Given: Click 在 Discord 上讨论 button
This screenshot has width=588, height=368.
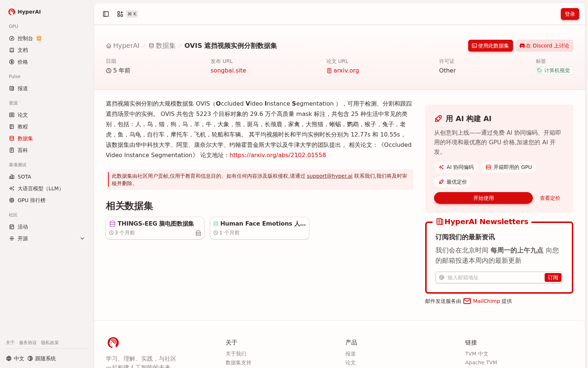Looking at the screenshot, I should [x=545, y=46].
